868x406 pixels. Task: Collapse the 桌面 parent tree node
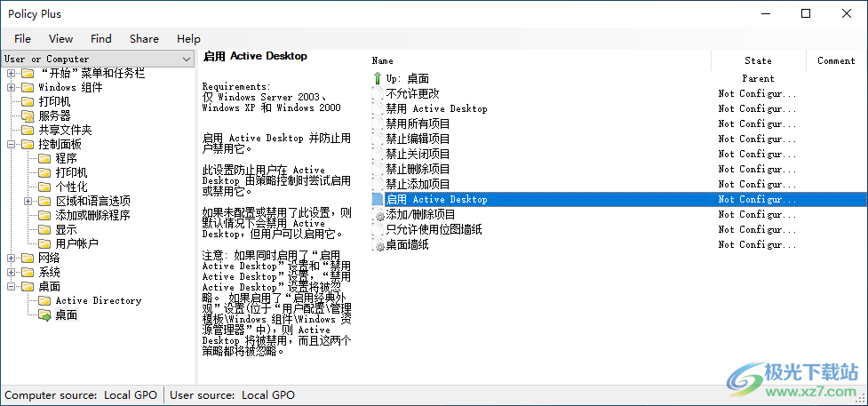pos(11,287)
